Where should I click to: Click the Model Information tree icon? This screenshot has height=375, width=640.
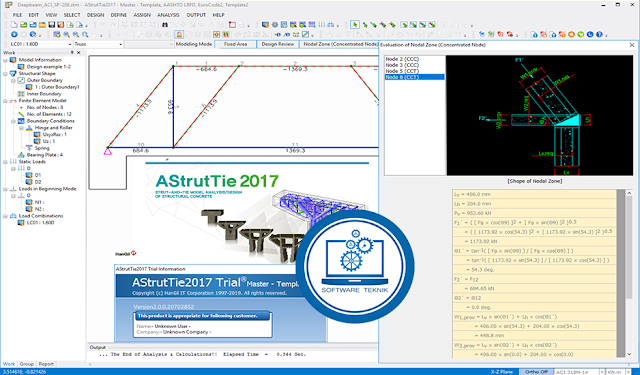pos(13,60)
